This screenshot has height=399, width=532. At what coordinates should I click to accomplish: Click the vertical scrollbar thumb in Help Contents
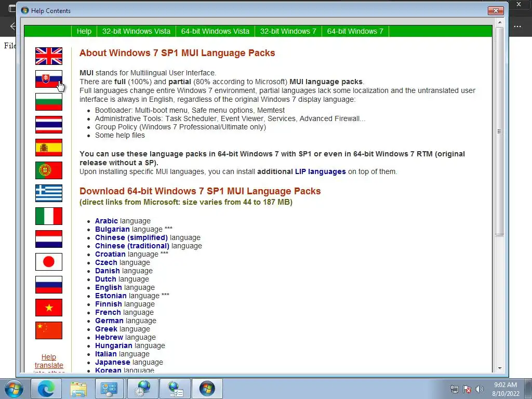point(499,131)
